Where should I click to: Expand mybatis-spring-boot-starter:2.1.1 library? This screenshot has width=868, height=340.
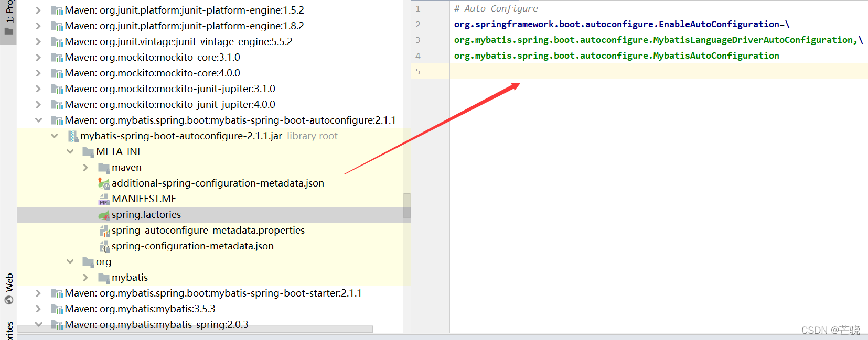[38, 293]
